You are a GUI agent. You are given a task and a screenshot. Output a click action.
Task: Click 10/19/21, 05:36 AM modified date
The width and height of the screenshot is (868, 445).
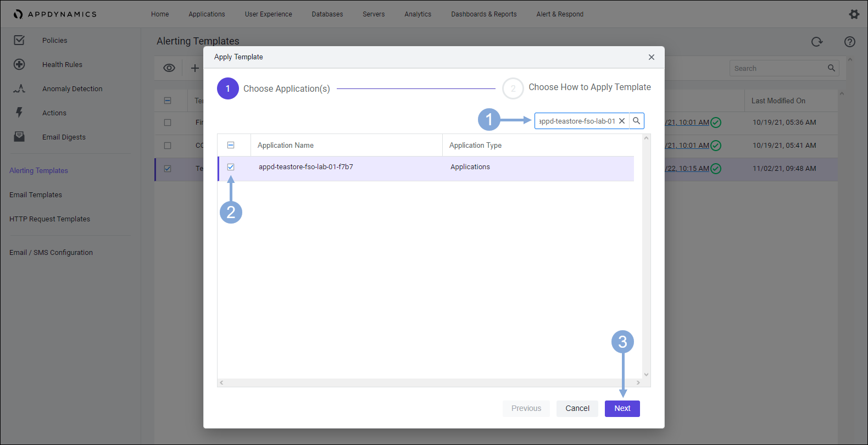(x=784, y=123)
